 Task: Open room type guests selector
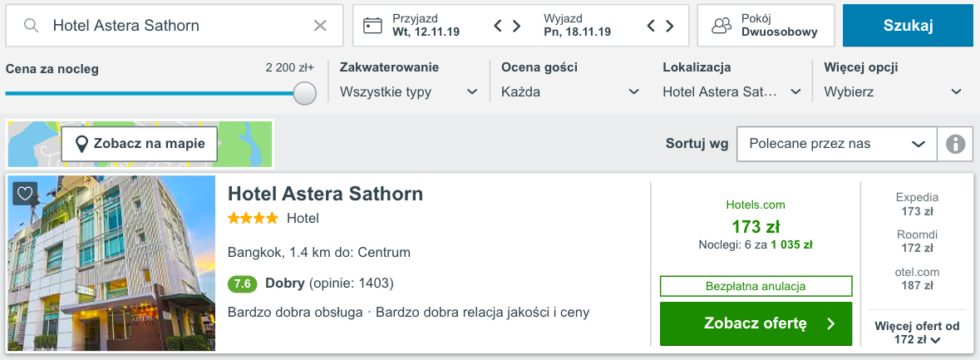[x=766, y=26]
